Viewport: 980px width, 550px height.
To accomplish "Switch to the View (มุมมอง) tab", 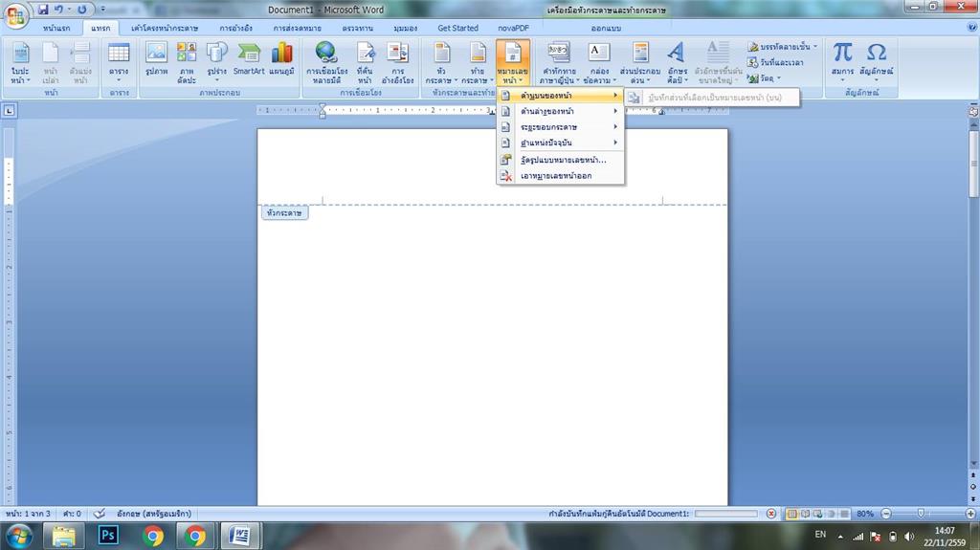I will pyautogui.click(x=405, y=28).
